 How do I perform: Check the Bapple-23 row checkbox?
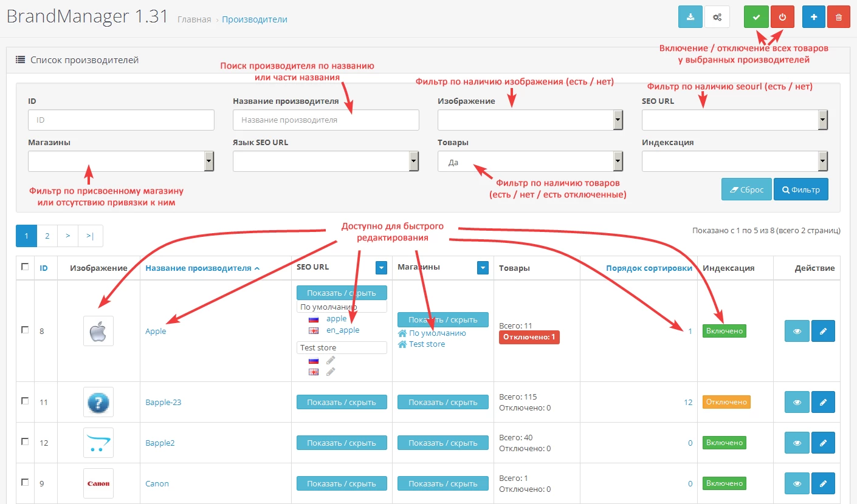click(x=24, y=401)
